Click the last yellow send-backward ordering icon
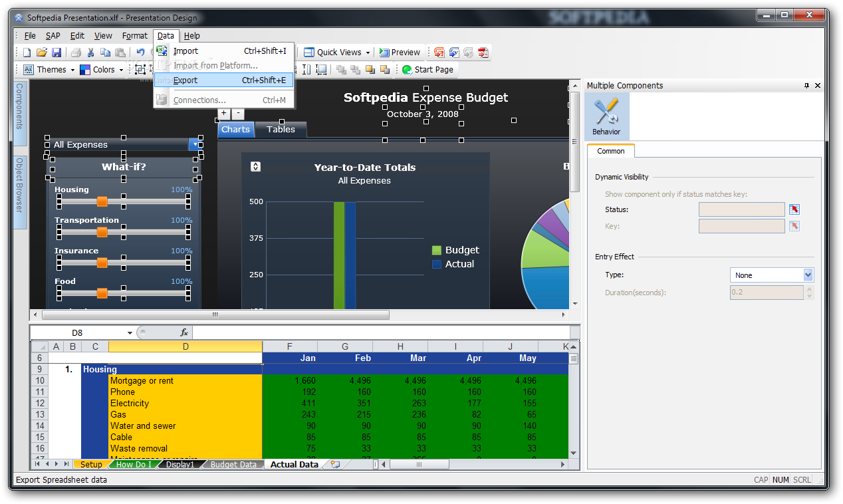The height and width of the screenshot is (504, 843). [x=386, y=70]
